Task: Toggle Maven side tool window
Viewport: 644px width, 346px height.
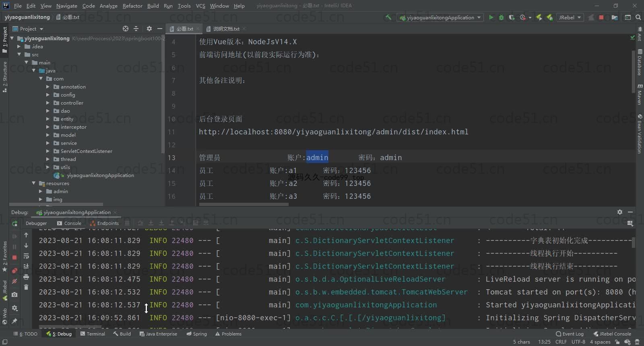Action: 640,94
